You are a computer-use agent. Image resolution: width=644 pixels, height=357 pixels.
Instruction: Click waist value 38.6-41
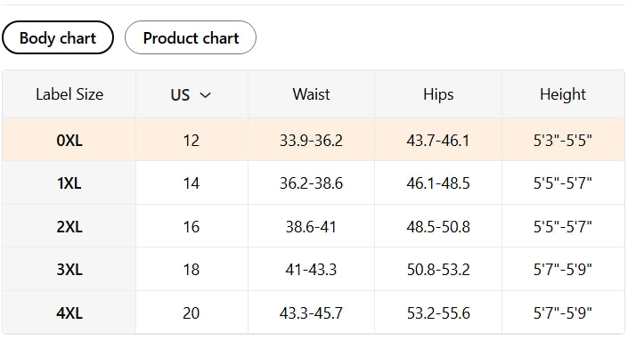tap(311, 226)
